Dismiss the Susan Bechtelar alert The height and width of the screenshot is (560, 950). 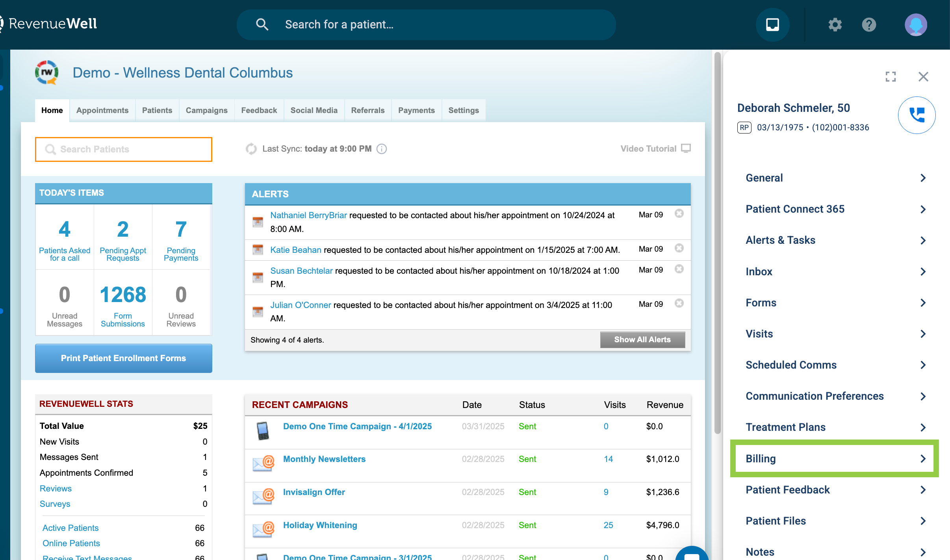(679, 269)
